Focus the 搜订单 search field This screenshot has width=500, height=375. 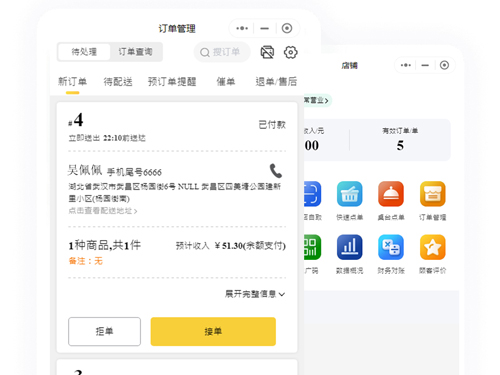[x=222, y=52]
